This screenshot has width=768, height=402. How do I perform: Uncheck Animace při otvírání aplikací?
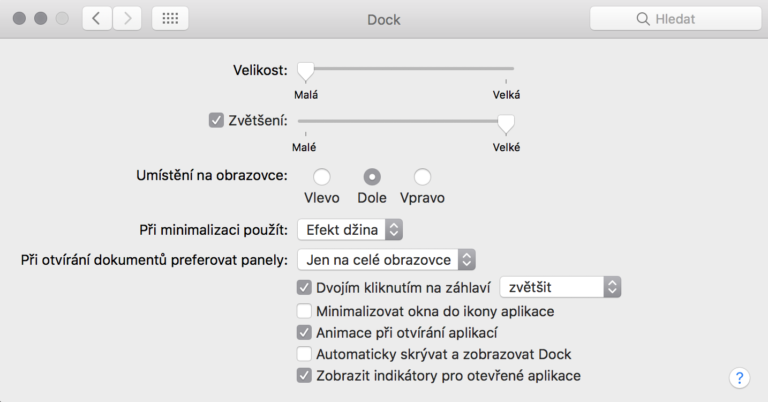point(305,332)
